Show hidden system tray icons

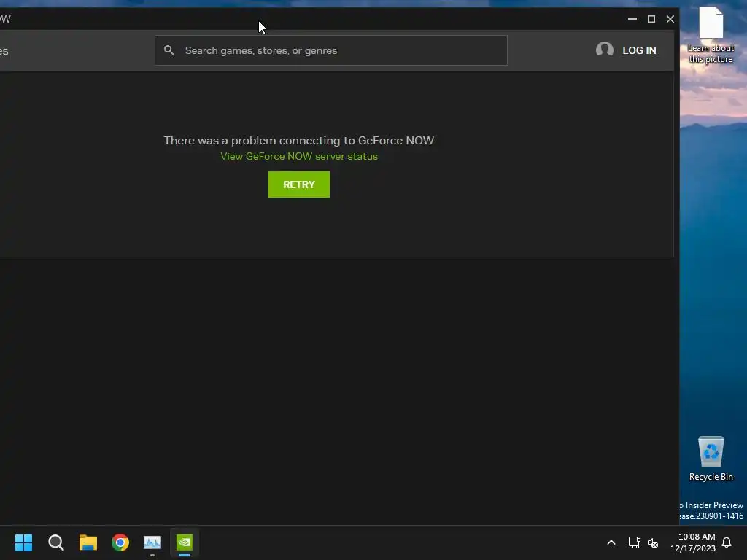coord(611,542)
